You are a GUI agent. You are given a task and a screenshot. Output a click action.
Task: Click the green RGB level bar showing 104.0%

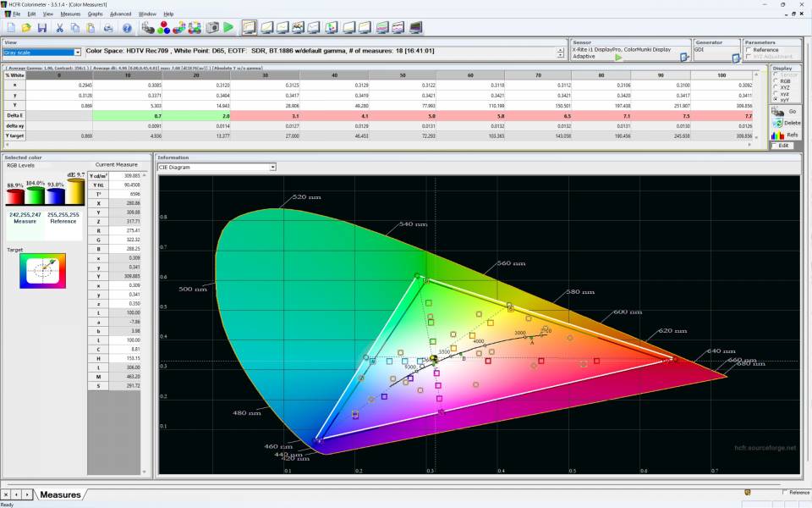tap(36, 195)
